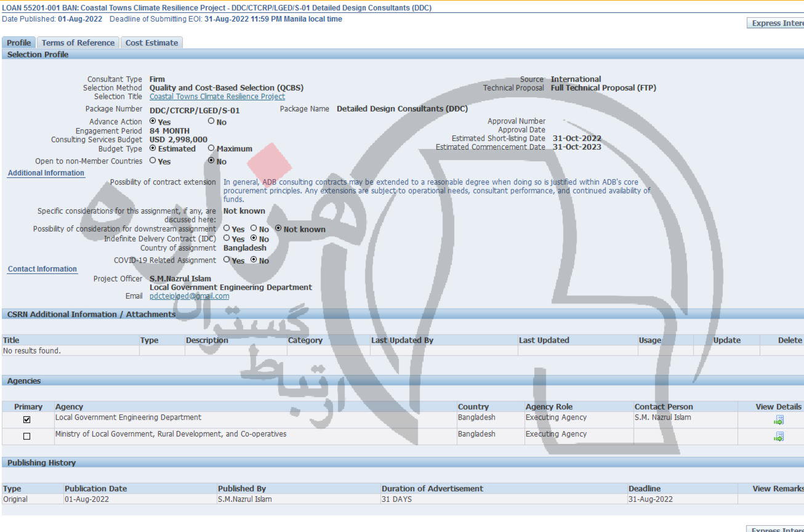Screen dimensions: 804x532
Task: Jump to Additional Information section link
Action: pos(46,173)
